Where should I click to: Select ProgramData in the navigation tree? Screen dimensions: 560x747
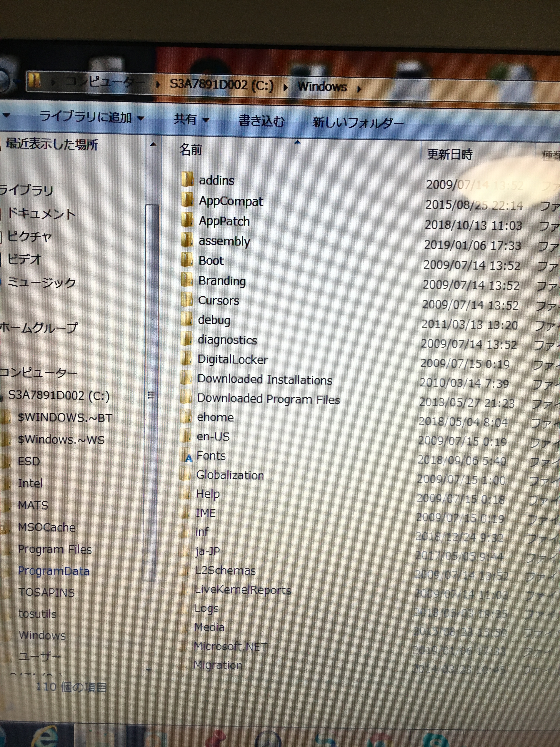point(54,571)
